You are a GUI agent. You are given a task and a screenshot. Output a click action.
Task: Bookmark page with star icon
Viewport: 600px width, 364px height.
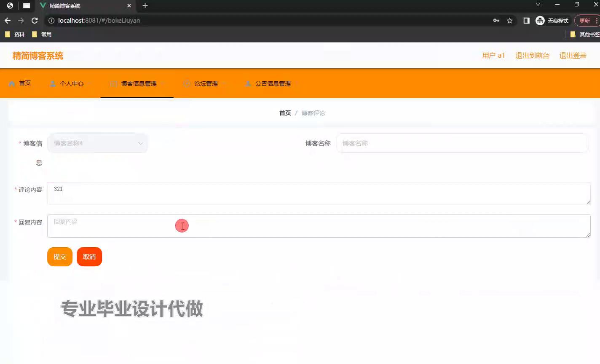point(509,21)
